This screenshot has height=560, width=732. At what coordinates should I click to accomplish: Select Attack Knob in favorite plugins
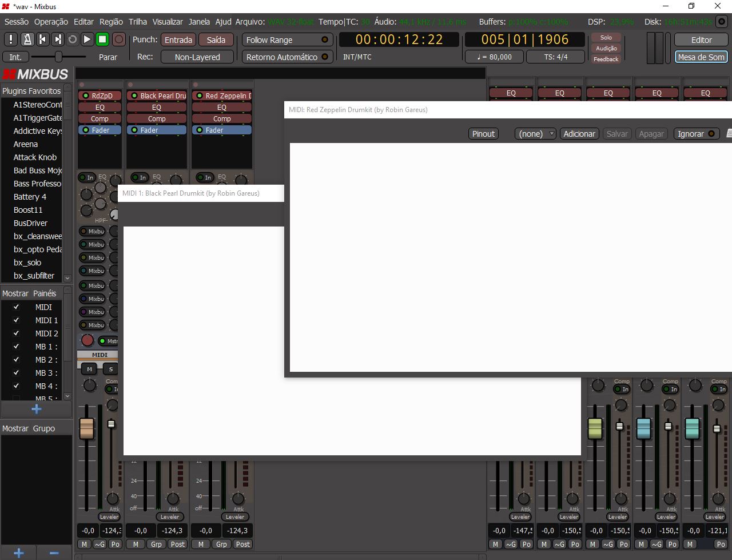[x=35, y=157]
